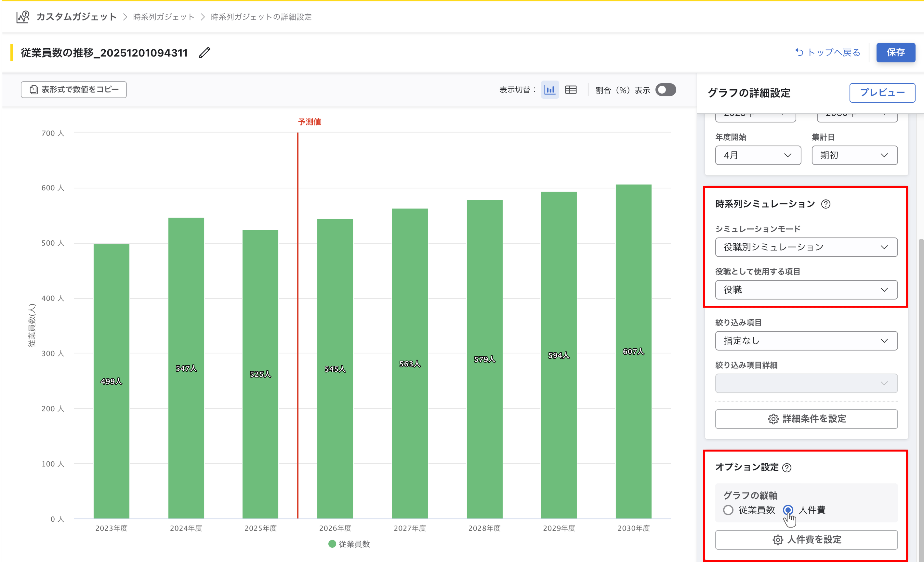
Task: Expand the 年度開始 4月 dropdown
Action: [758, 156]
